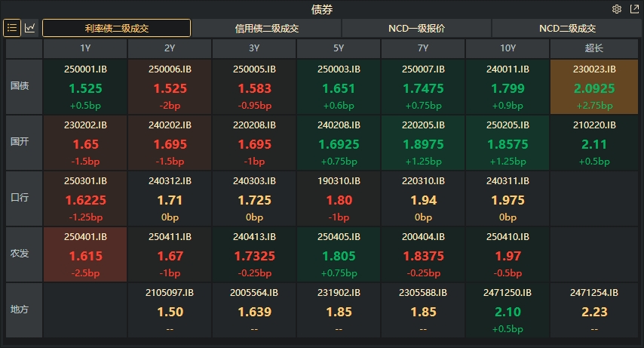Open the 2471250.IB local bond cell
This screenshot has height=348, width=644.
click(508, 310)
